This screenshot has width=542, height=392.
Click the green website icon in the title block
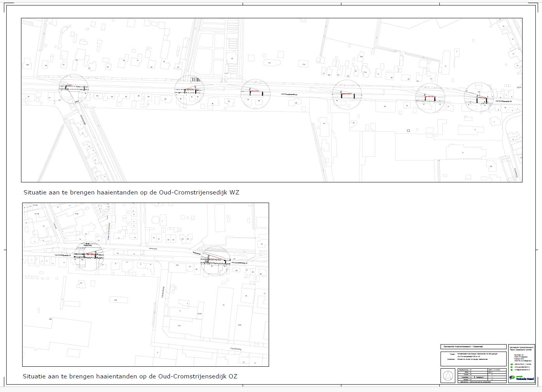(512, 367)
